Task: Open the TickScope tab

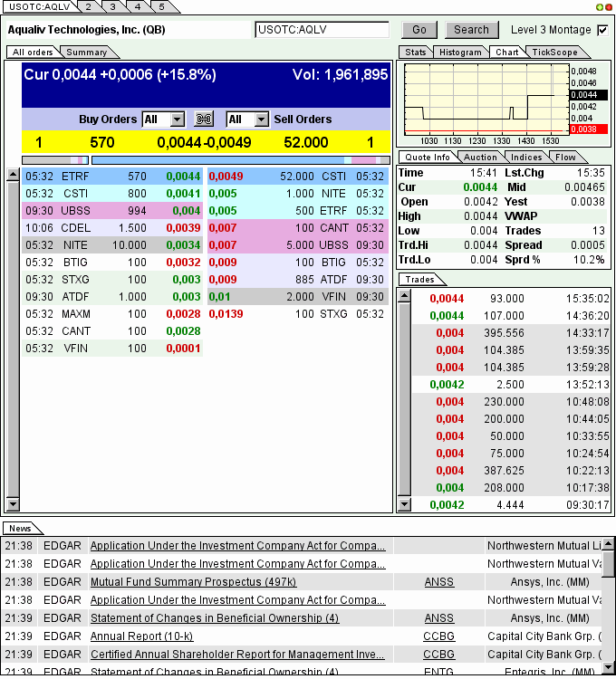Action: pyautogui.click(x=555, y=52)
